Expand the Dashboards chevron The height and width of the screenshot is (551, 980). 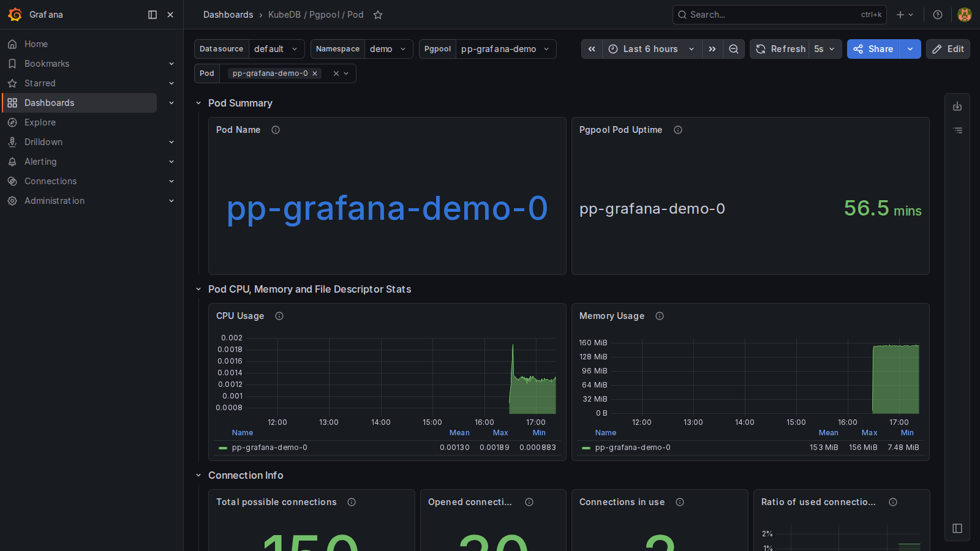(x=171, y=103)
